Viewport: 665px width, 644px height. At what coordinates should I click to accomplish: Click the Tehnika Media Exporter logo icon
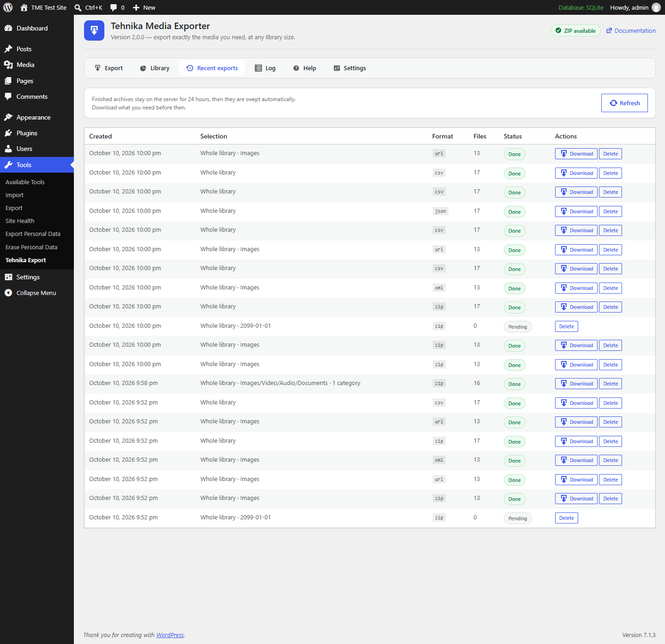point(94,30)
